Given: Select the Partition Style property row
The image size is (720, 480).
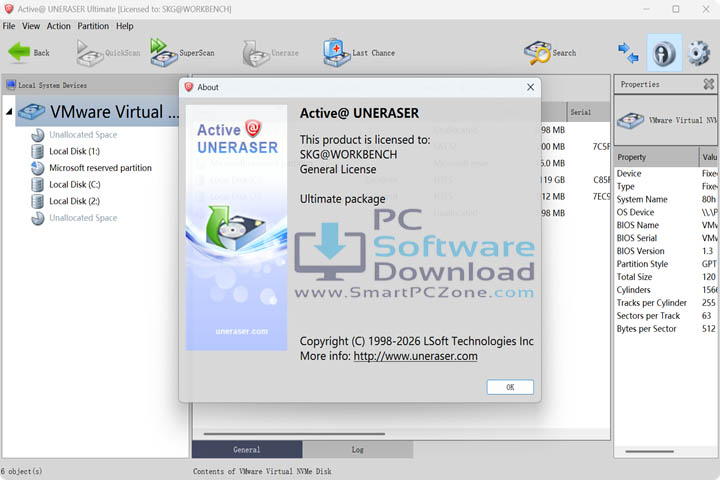Looking at the screenshot, I should 666,264.
